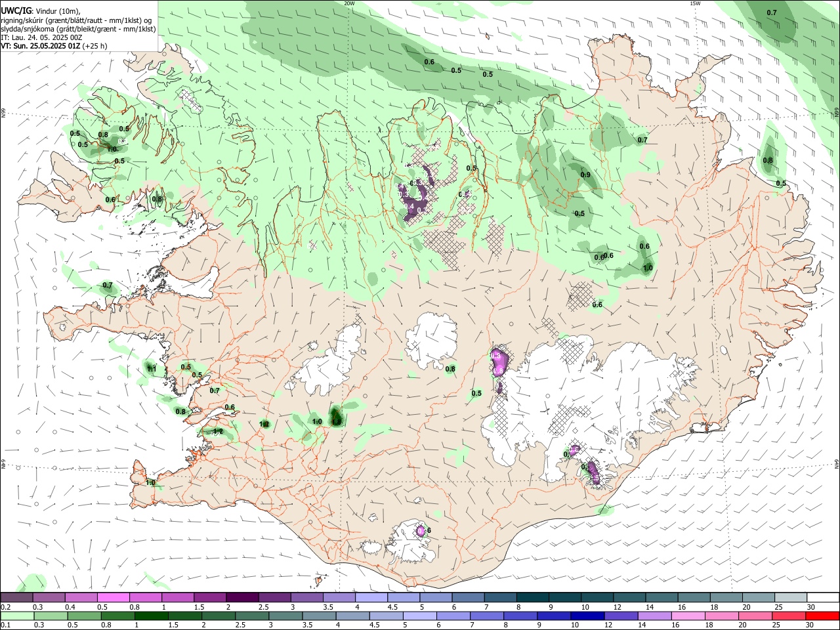The image size is (840, 630).
Task: Click the upper legend swatch labeled 0.2
Action: tap(16, 598)
